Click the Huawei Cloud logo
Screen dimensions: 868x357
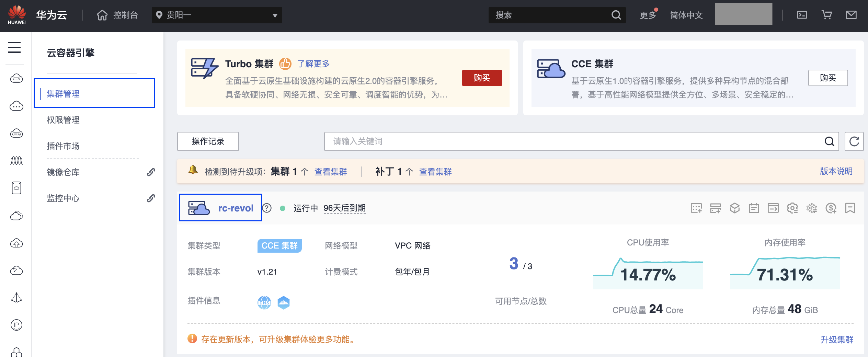[x=17, y=15]
